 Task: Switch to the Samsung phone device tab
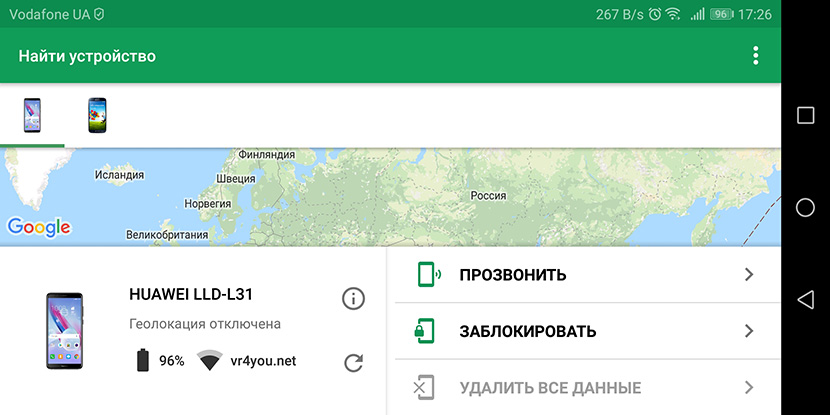pos(97,115)
